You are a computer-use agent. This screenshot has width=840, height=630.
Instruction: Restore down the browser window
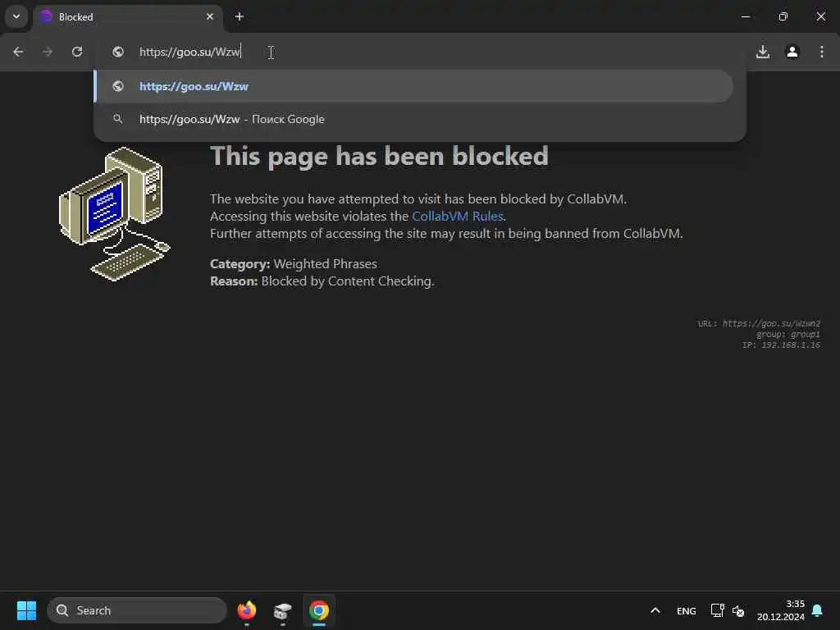tap(783, 16)
